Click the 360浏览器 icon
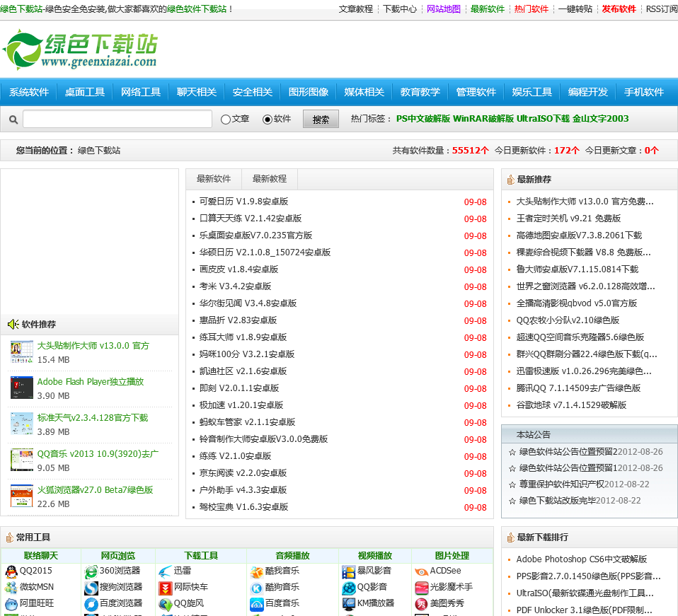The width and height of the screenshot is (678, 616). pos(91,571)
